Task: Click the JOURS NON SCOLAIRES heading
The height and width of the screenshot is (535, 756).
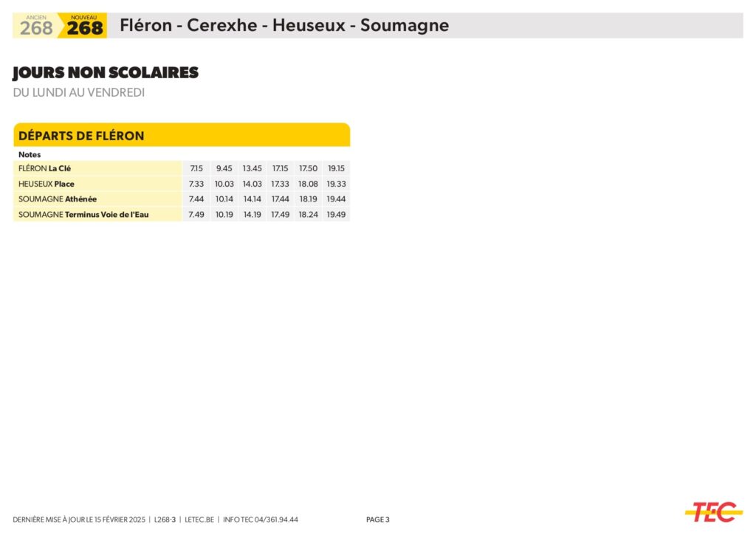Action: 106,73
